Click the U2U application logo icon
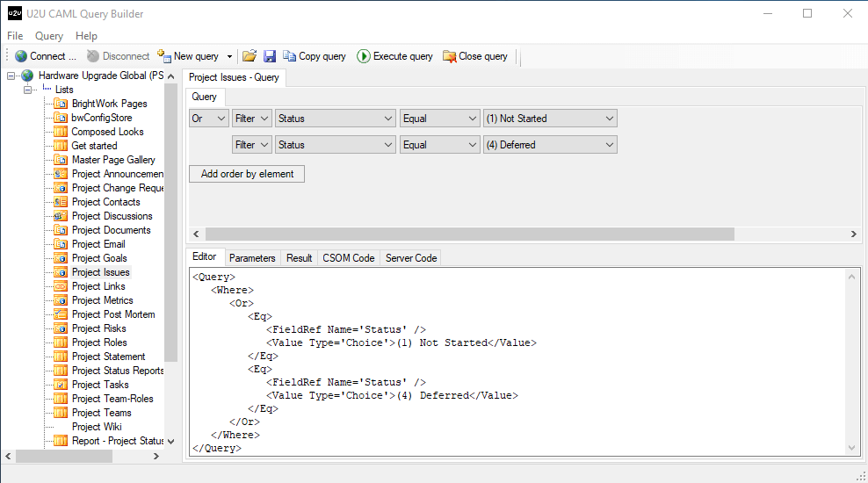The image size is (868, 483). tap(14, 13)
